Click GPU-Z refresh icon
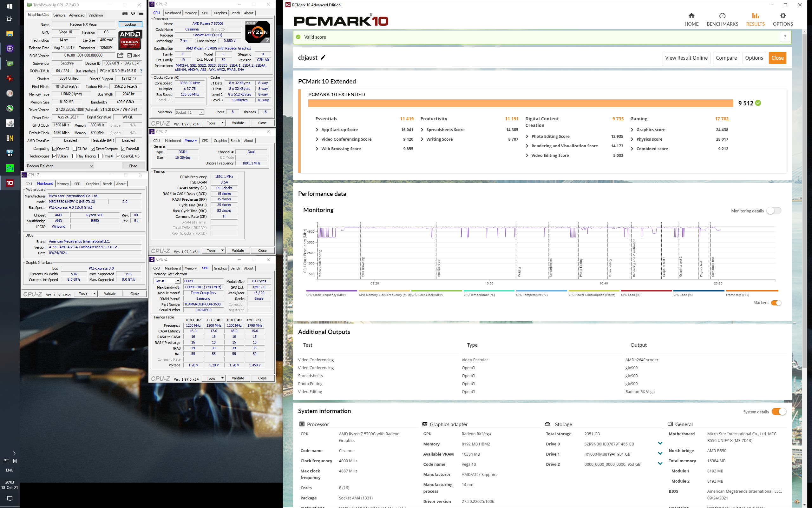This screenshot has width=812, height=508. [133, 14]
